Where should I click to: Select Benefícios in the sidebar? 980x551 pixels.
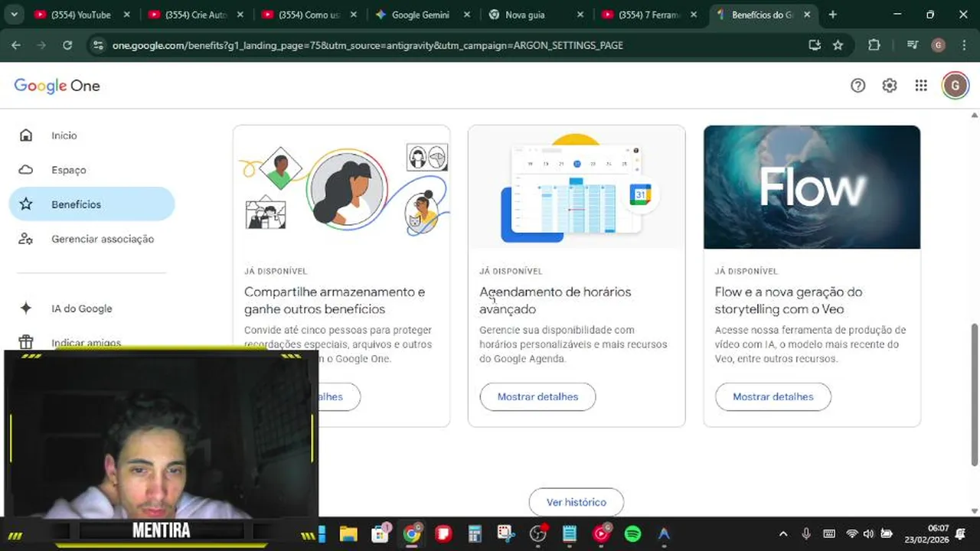point(92,204)
